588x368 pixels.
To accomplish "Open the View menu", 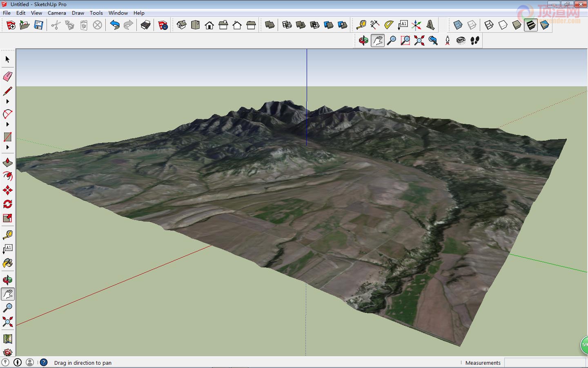I will [x=37, y=13].
